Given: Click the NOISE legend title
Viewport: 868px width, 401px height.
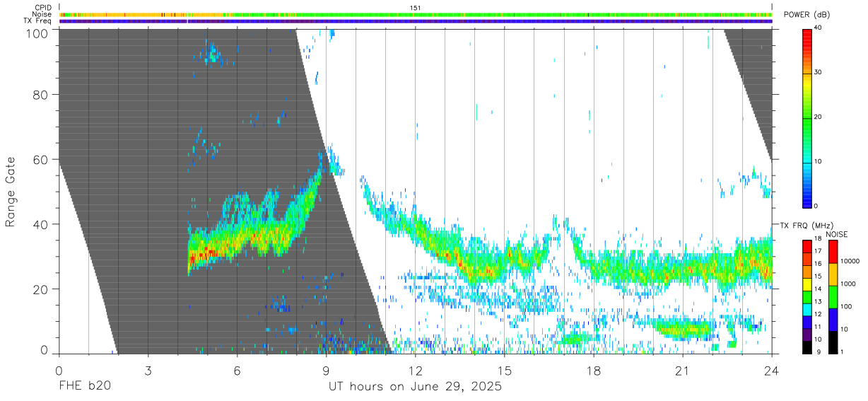Looking at the screenshot, I should click(835, 234).
